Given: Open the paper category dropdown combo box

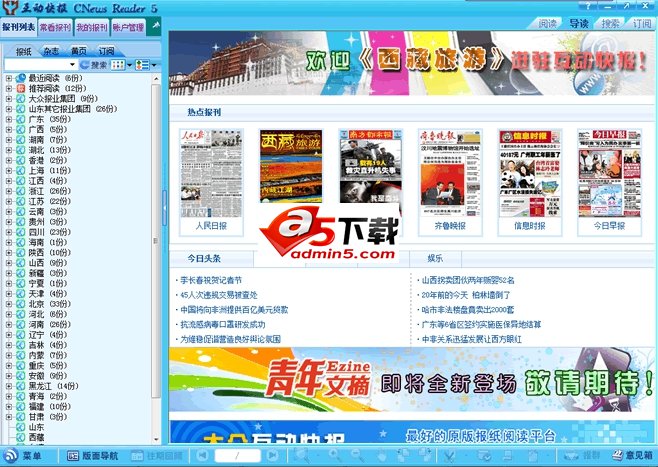Looking at the screenshot, I should point(40,65).
